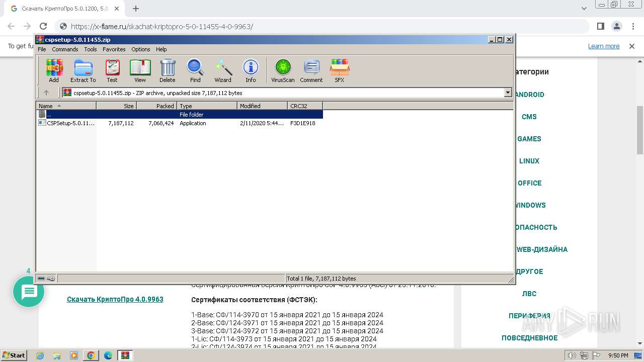644x362 pixels.
Task: Click the Extract To toolbar icon
Action: (83, 70)
